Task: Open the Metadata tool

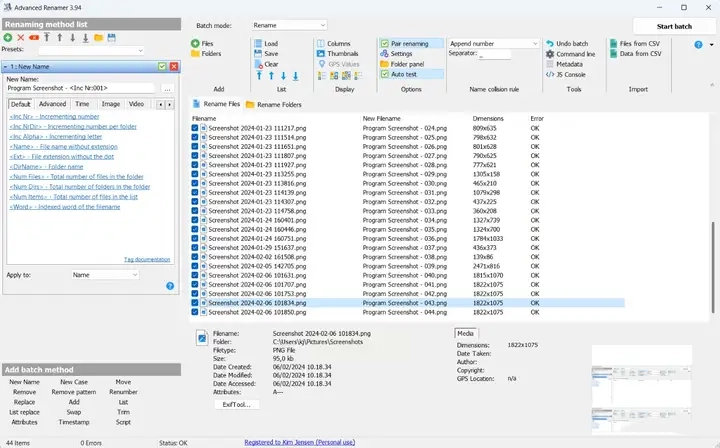Action: tap(564, 64)
